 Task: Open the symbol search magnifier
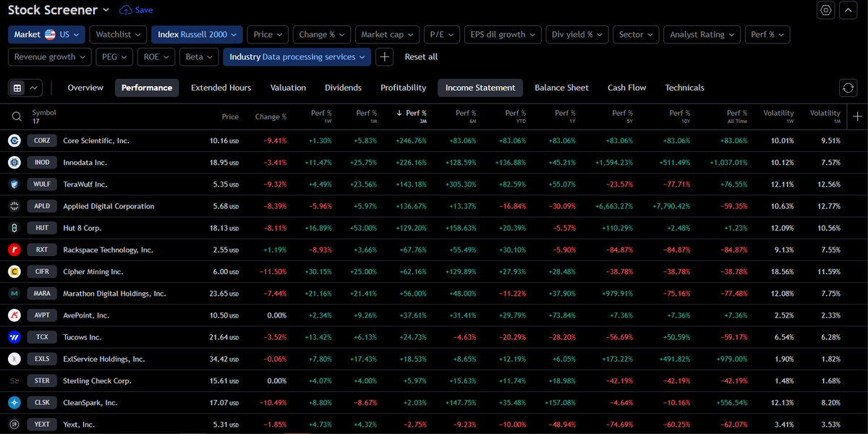(x=17, y=116)
